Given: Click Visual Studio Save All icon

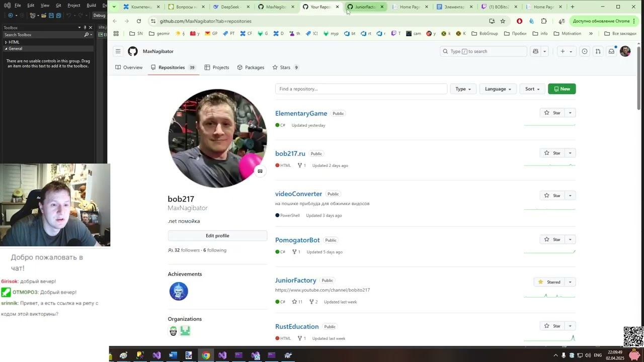Looking at the screenshot, I should coord(58,16).
